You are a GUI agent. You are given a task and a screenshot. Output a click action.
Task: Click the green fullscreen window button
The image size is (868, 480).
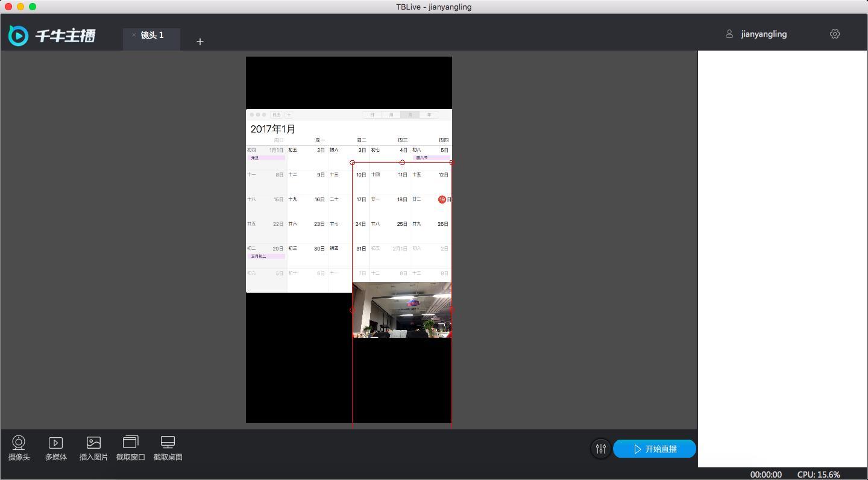click(x=33, y=7)
